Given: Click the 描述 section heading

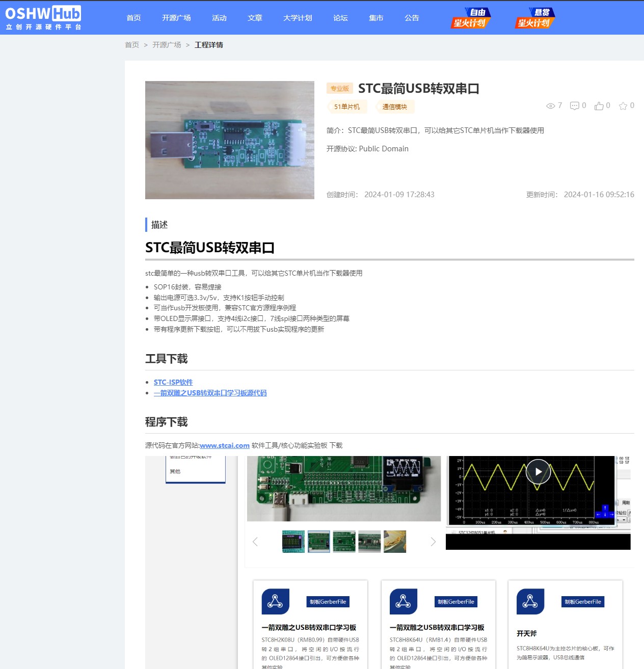Looking at the screenshot, I should [x=159, y=225].
